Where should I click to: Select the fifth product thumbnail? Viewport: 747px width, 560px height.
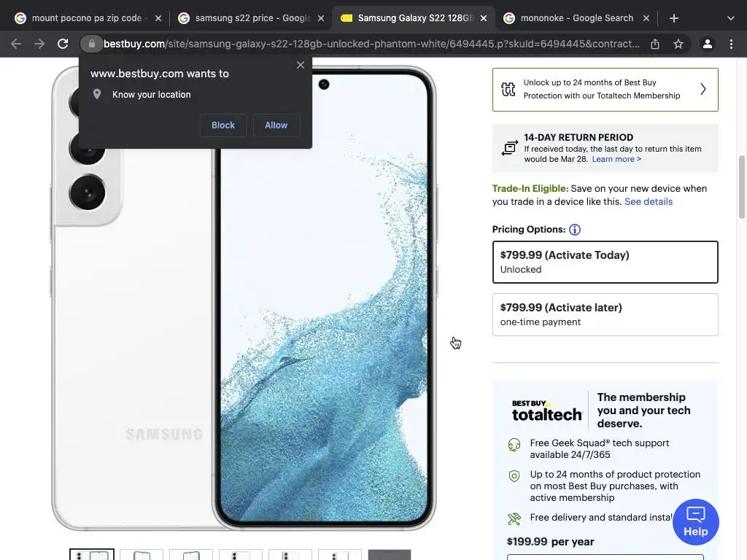coord(290,555)
